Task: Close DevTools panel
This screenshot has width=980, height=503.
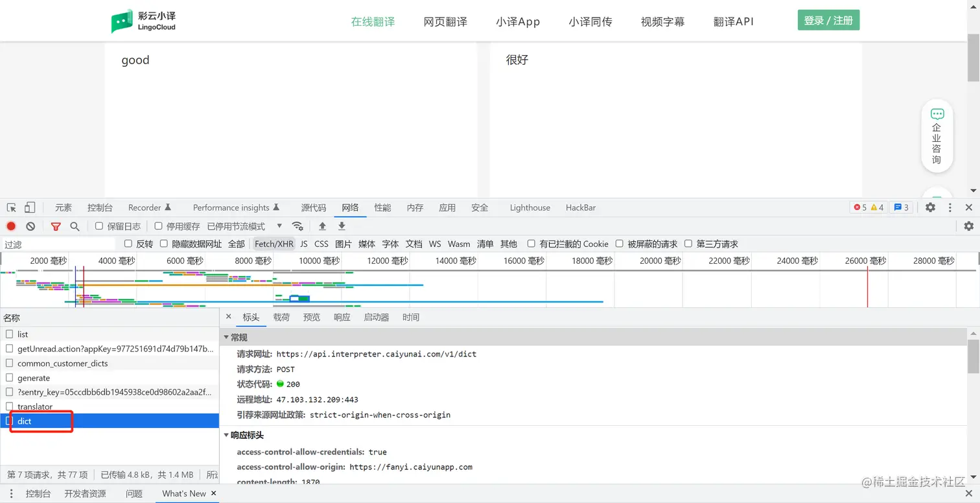Action: (969, 207)
